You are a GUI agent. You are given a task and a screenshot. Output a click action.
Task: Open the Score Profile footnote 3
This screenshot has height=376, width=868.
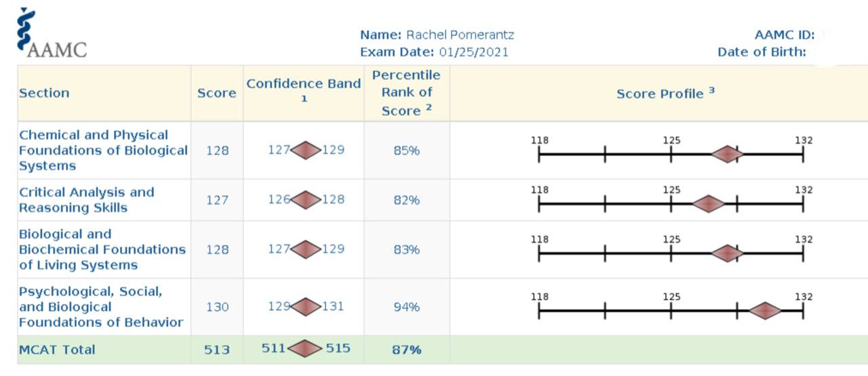[x=712, y=90]
